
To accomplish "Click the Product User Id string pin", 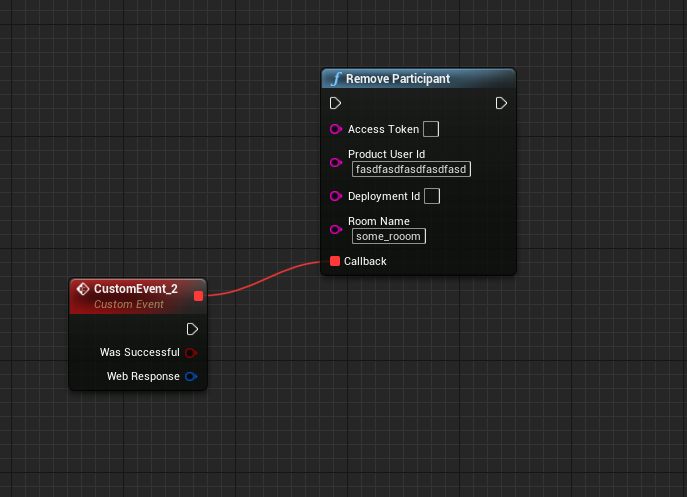I will [x=336, y=162].
